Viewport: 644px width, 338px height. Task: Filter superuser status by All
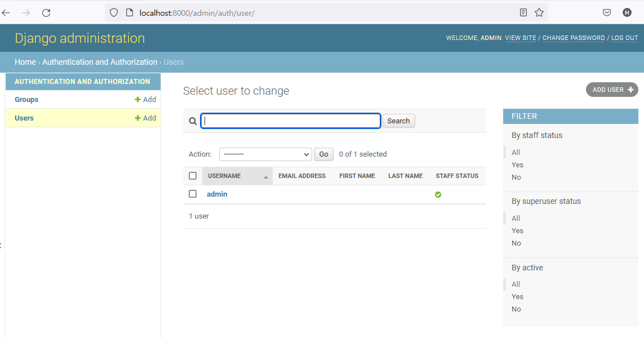pyautogui.click(x=516, y=218)
